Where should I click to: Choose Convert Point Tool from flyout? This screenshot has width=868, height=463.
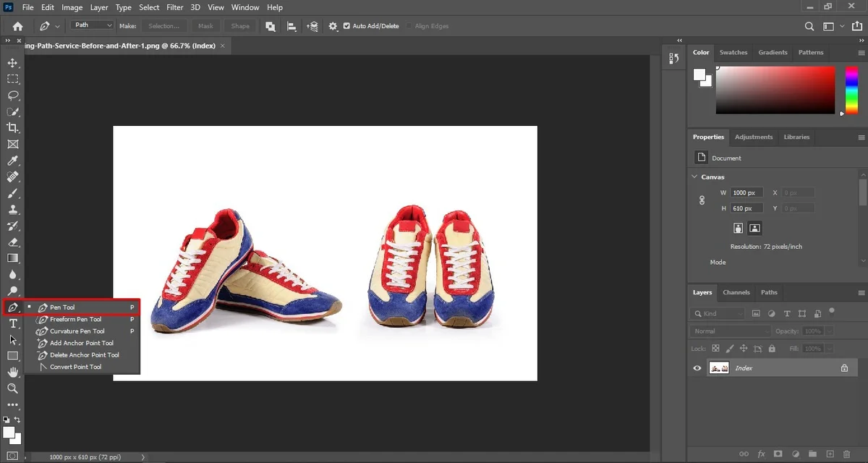point(76,367)
